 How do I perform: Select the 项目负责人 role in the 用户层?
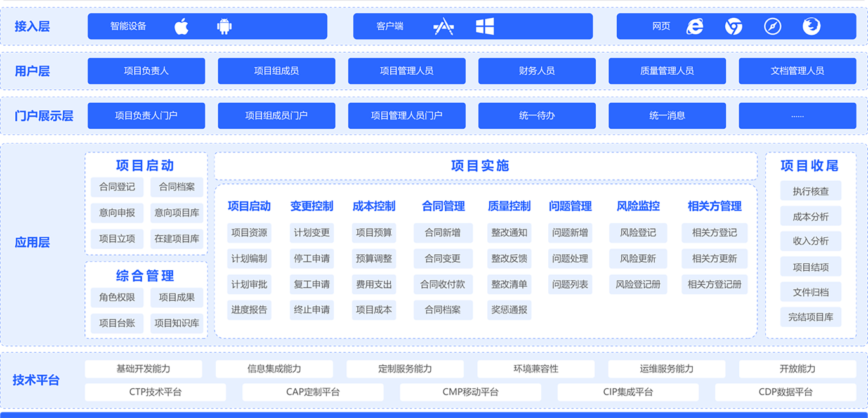tap(146, 71)
